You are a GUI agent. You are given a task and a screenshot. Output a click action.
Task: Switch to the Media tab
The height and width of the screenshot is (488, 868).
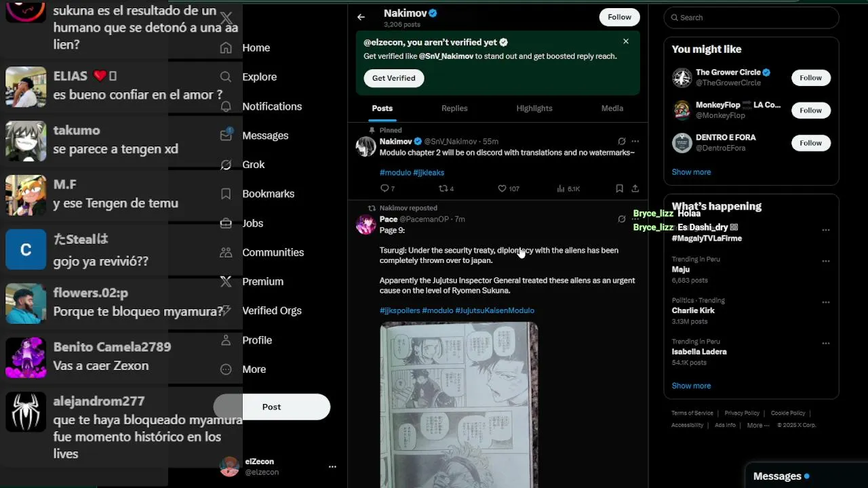[612, 108]
